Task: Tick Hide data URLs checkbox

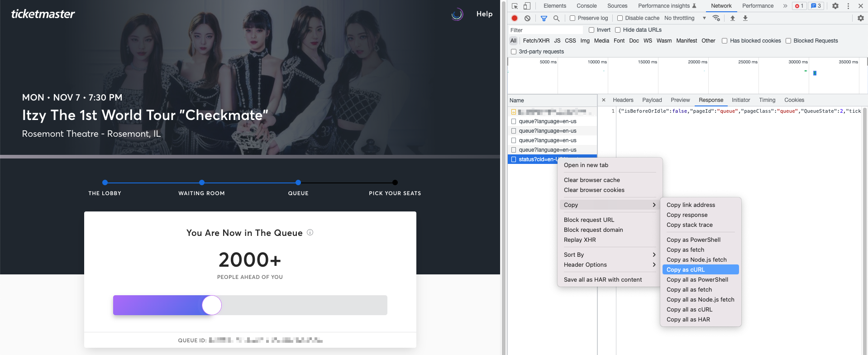Action: pos(618,30)
